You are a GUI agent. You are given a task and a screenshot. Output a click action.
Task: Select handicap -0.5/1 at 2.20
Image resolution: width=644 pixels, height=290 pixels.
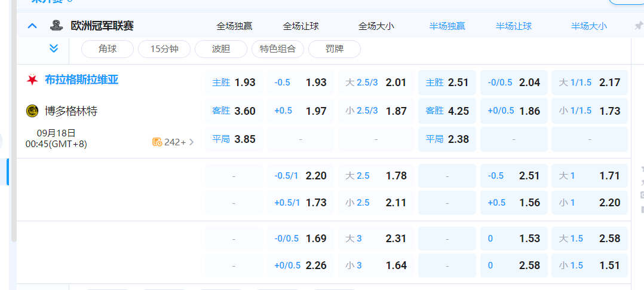click(300, 176)
